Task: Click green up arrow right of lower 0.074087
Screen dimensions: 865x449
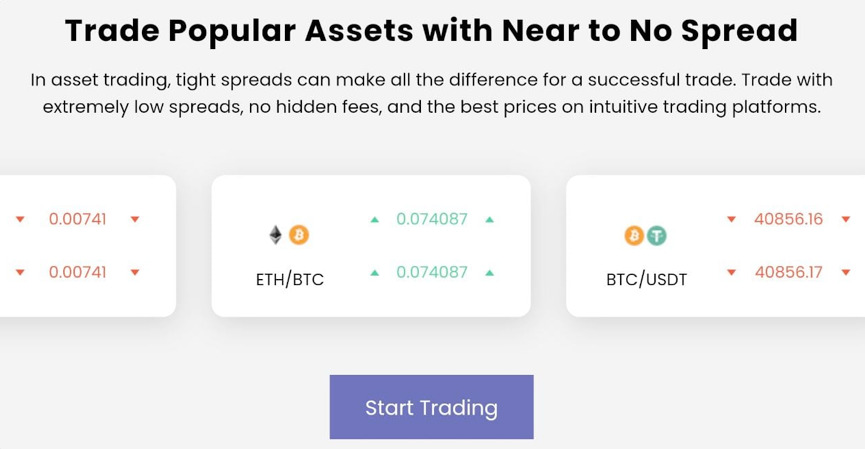Action: pos(489,272)
